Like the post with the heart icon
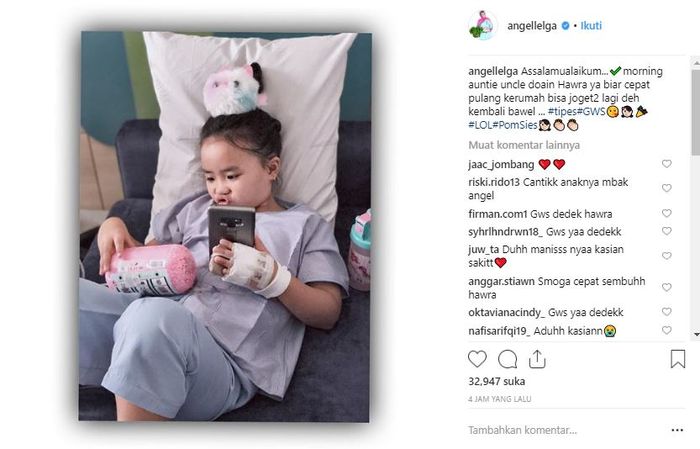This screenshot has width=700, height=449. pos(477,359)
